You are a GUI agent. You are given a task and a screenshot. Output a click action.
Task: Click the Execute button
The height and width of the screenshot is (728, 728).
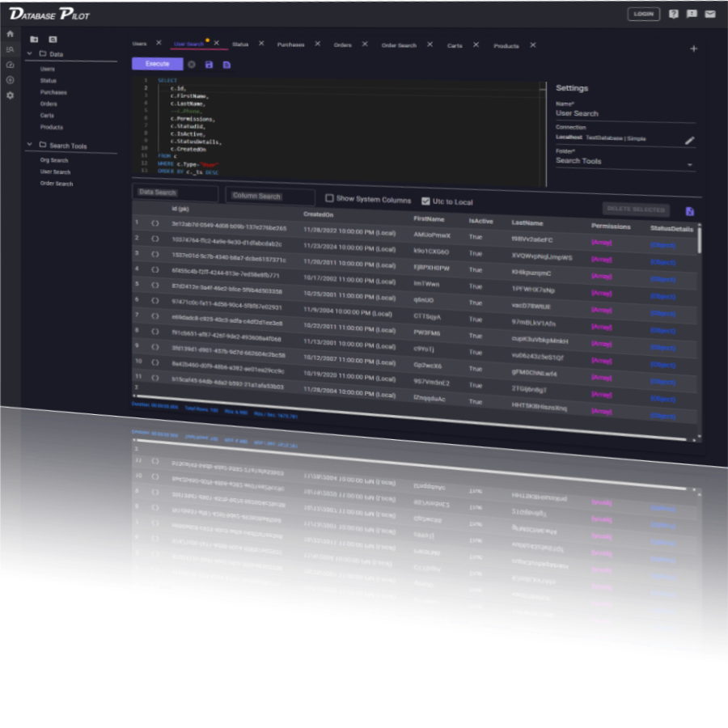coord(158,64)
